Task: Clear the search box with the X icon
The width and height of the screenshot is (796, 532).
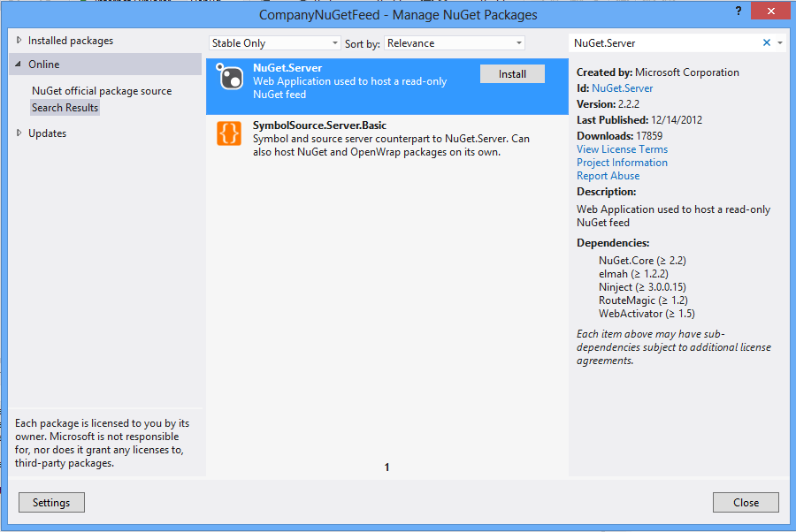Action: pos(767,43)
